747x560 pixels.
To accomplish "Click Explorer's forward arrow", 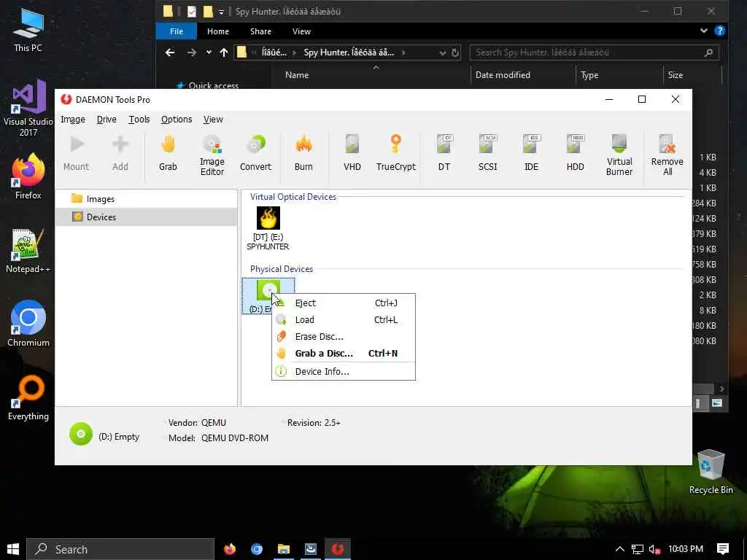I will point(192,52).
